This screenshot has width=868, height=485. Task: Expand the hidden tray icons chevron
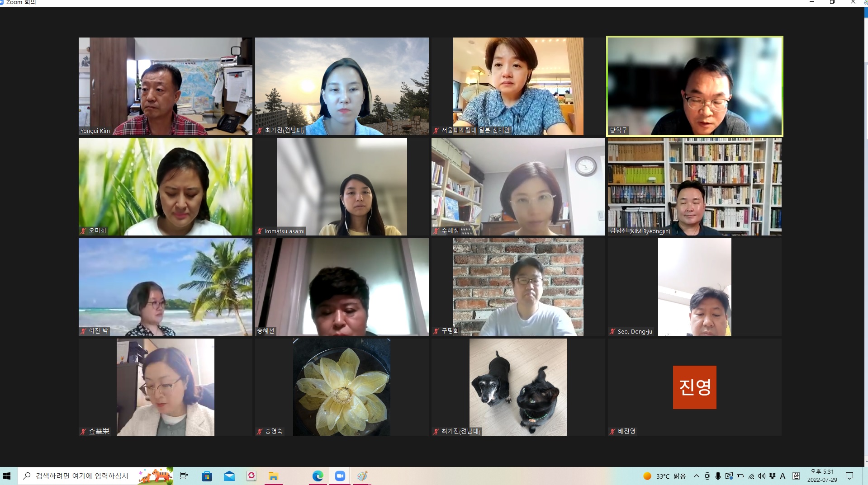pos(697,476)
